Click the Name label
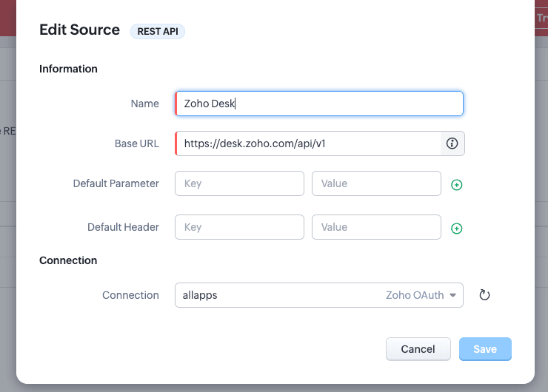Screen dimensions: 548x392 145,104
